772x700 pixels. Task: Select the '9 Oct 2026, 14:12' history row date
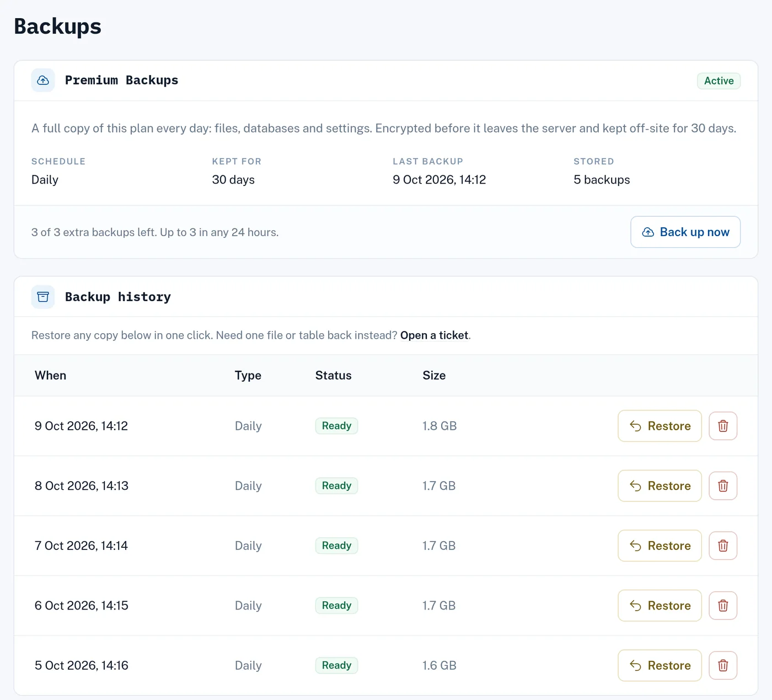point(81,426)
